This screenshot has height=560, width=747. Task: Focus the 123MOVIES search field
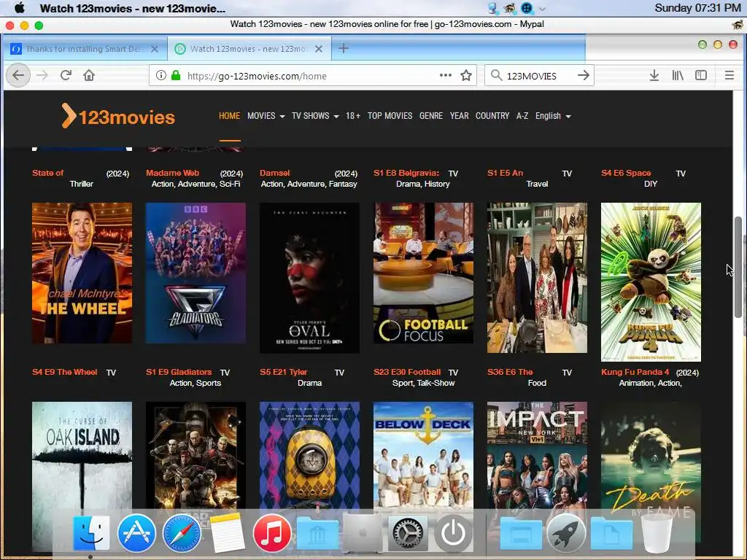click(538, 76)
